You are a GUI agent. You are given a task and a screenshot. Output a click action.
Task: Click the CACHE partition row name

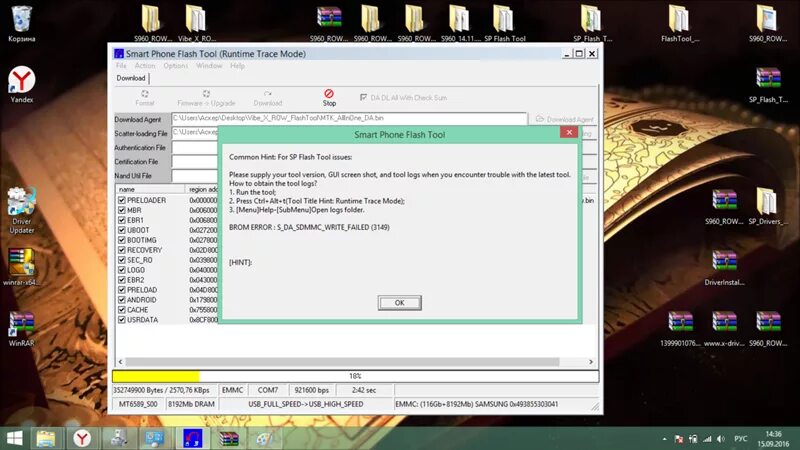click(138, 310)
